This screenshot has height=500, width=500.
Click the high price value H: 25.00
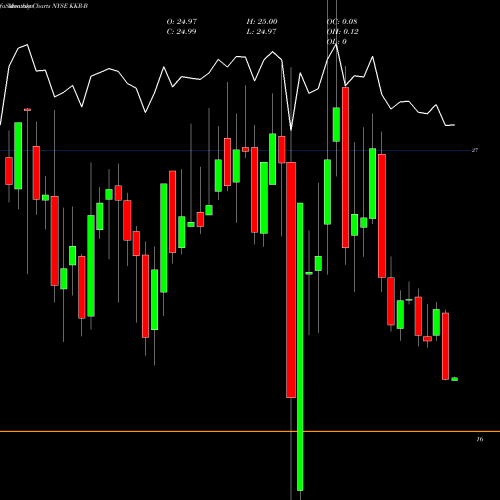[262, 22]
